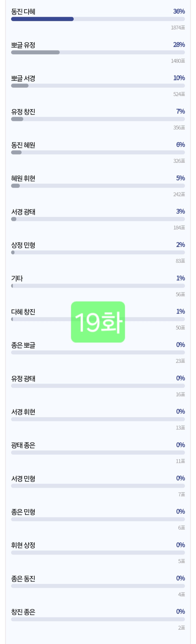
Task: Select the 뽀글 서경 poll entry
Action: pos(23,79)
